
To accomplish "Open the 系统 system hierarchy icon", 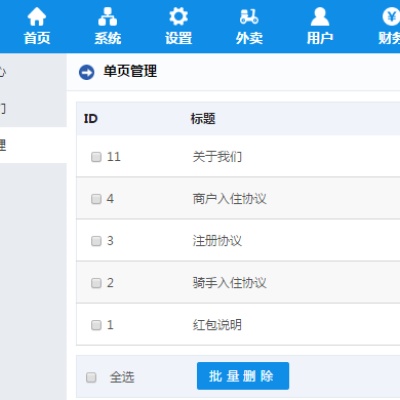I will (x=107, y=17).
